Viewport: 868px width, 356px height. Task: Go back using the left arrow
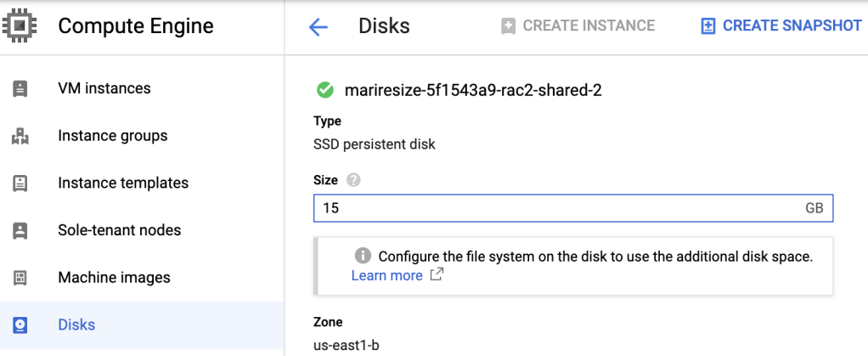pyautogui.click(x=318, y=27)
